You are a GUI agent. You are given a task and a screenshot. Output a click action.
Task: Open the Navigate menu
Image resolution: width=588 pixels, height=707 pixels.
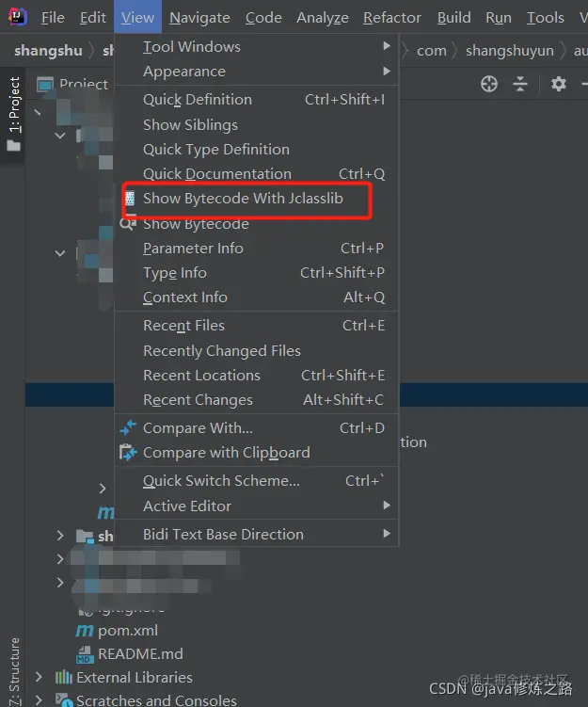pyautogui.click(x=199, y=18)
